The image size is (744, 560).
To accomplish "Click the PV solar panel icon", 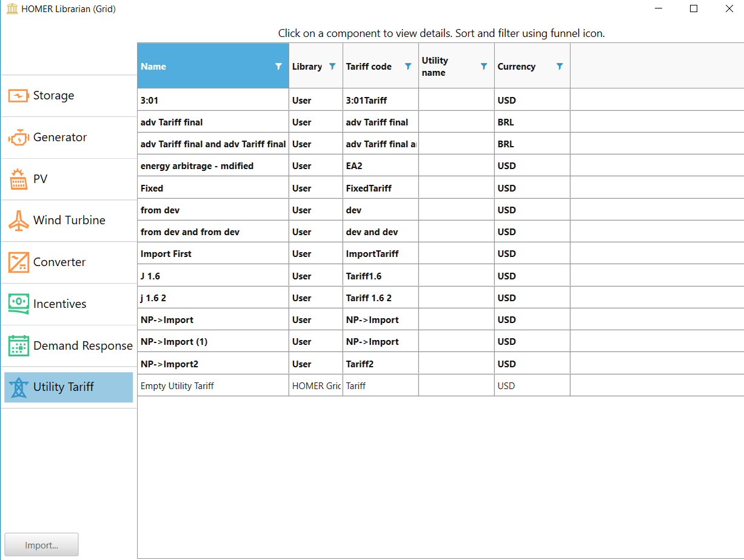I will click(x=18, y=179).
